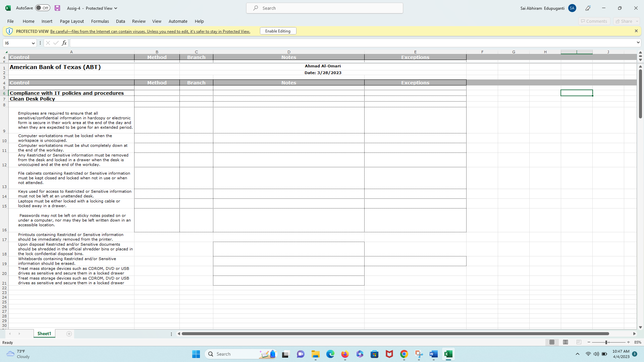Click the search box in title bar
This screenshot has width=644, height=362.
point(324,8)
